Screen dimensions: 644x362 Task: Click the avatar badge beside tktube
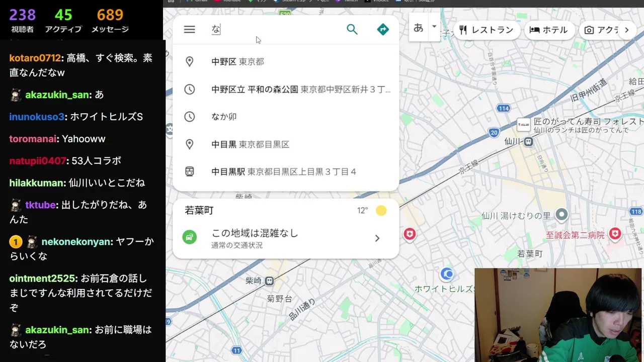(16, 205)
